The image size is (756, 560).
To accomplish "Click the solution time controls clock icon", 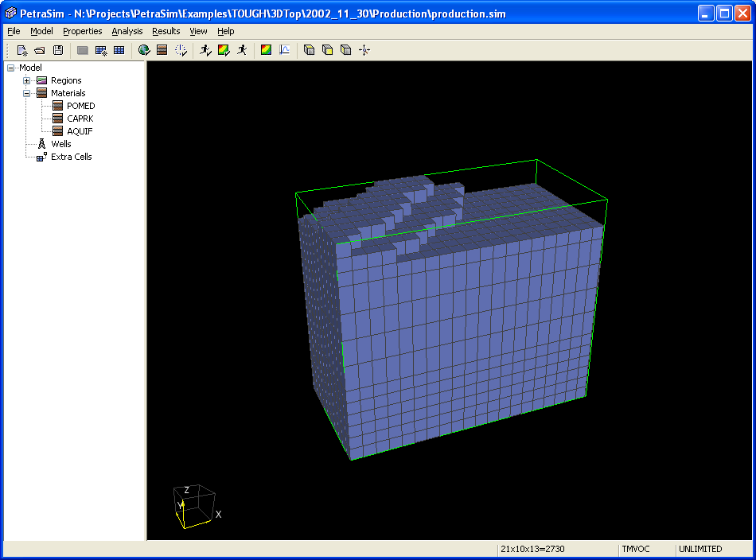I will point(181,50).
